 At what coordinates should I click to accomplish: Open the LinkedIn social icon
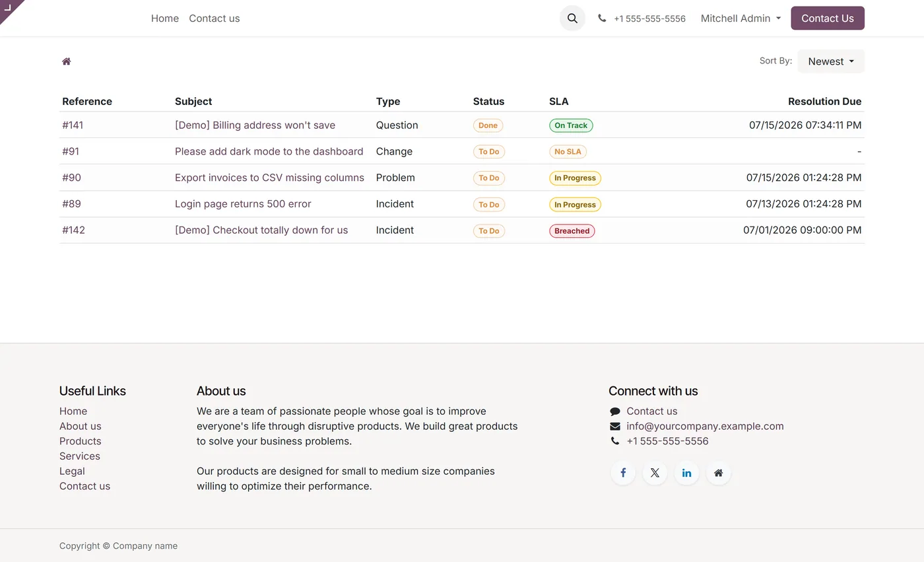click(686, 473)
